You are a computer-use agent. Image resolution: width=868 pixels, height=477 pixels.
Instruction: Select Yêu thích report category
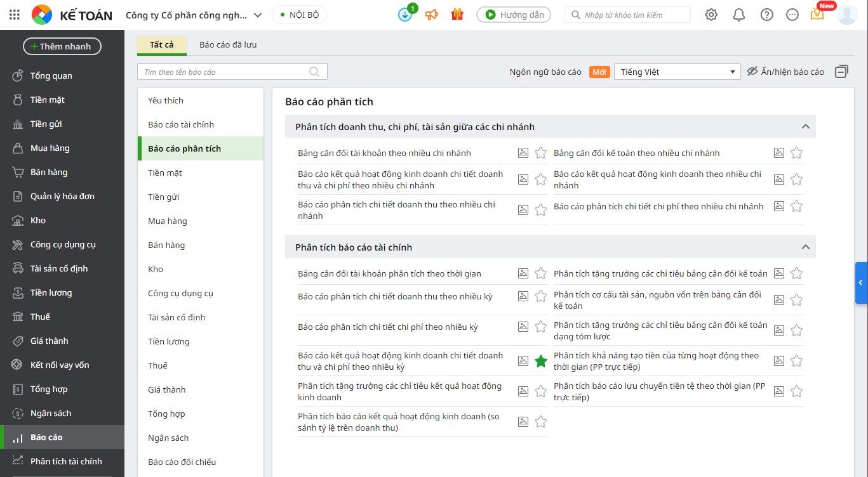pyautogui.click(x=201, y=100)
